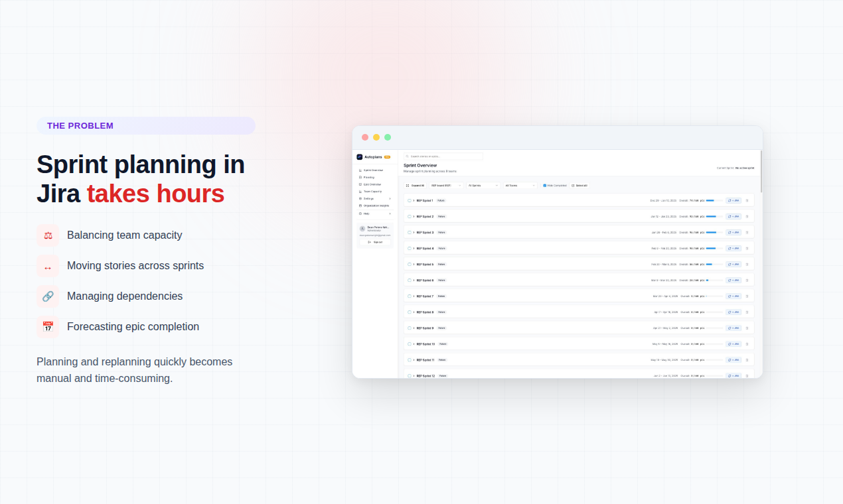This screenshot has width=843, height=504.
Task: Click the Search stories or epics field
Action: click(443, 157)
